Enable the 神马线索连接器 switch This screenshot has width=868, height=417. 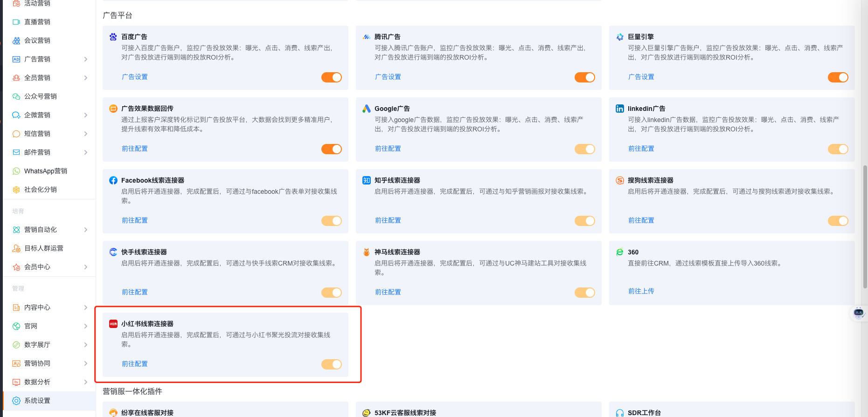click(x=585, y=293)
